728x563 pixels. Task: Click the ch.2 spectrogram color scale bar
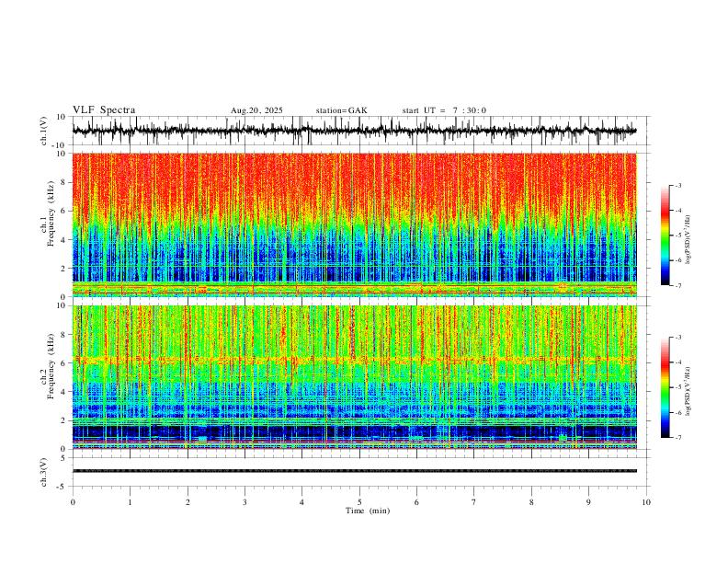coord(665,387)
